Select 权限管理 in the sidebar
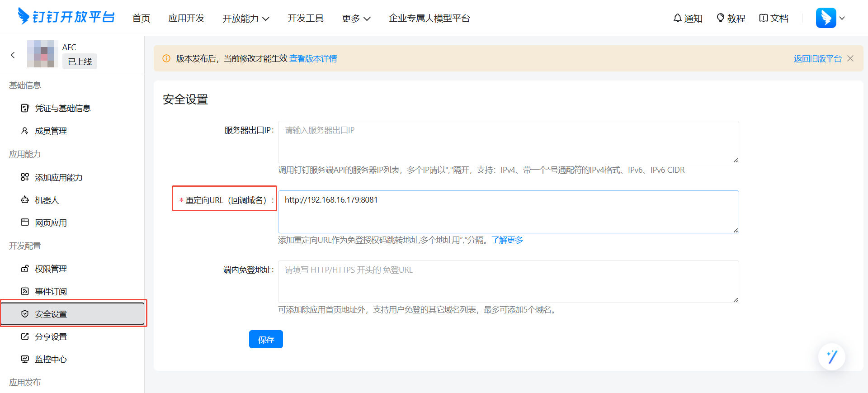 [x=51, y=269]
